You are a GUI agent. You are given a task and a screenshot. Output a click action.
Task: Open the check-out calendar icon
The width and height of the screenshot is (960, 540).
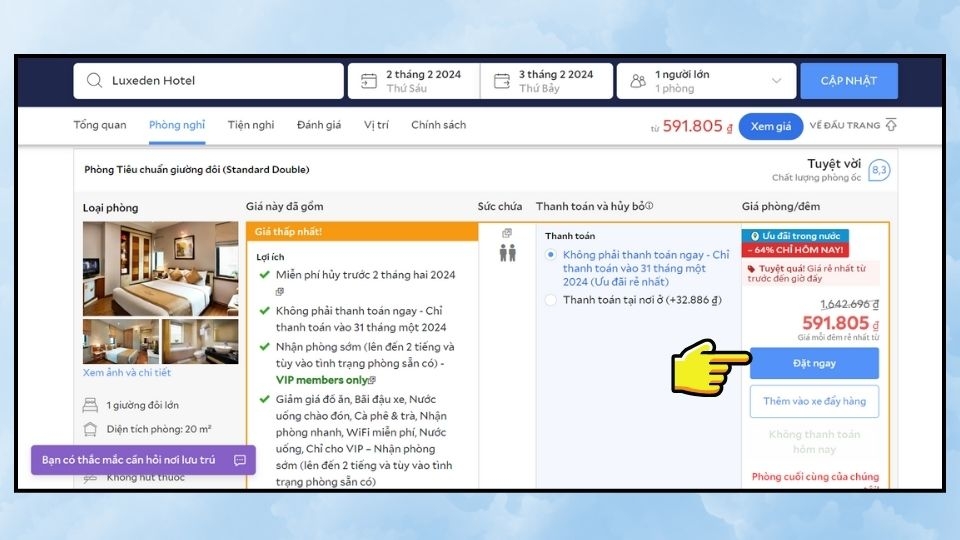(501, 81)
